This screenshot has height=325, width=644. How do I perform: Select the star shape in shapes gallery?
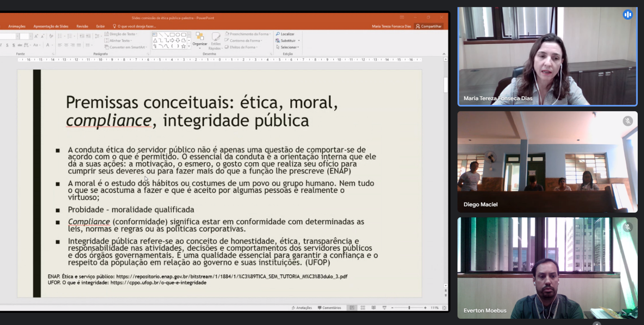[183, 46]
